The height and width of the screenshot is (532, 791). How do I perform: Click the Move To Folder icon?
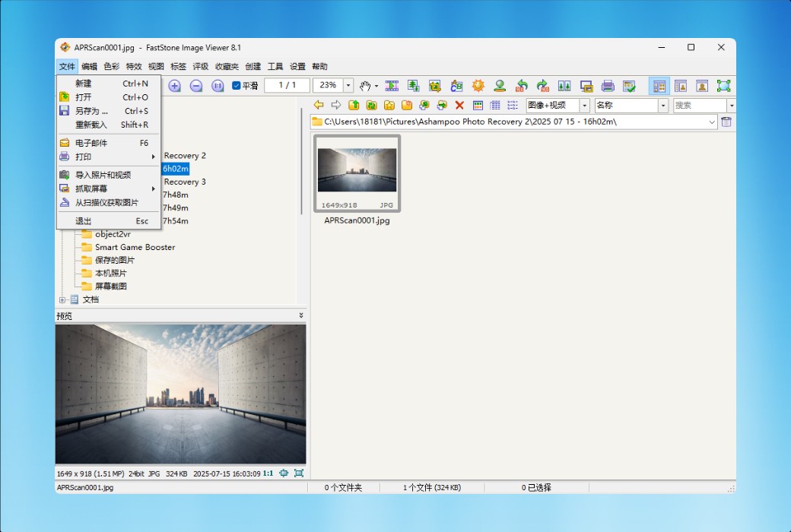click(x=442, y=105)
